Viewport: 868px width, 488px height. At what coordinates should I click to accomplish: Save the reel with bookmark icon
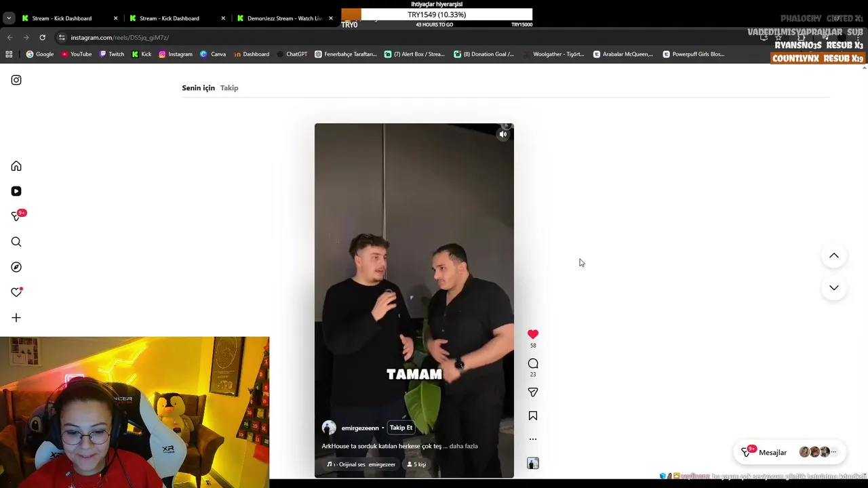(533, 416)
